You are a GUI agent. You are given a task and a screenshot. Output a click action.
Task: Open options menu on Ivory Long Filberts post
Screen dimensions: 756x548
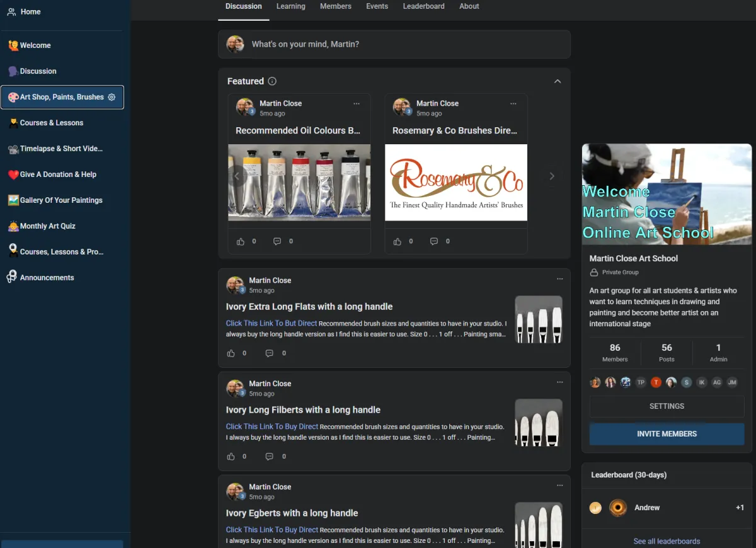tap(559, 382)
